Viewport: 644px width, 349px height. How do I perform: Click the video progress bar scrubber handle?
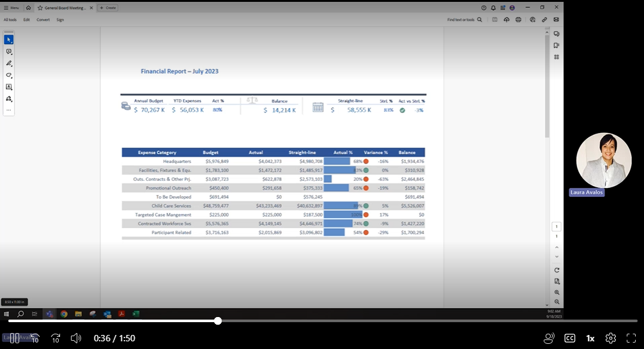pyautogui.click(x=218, y=321)
